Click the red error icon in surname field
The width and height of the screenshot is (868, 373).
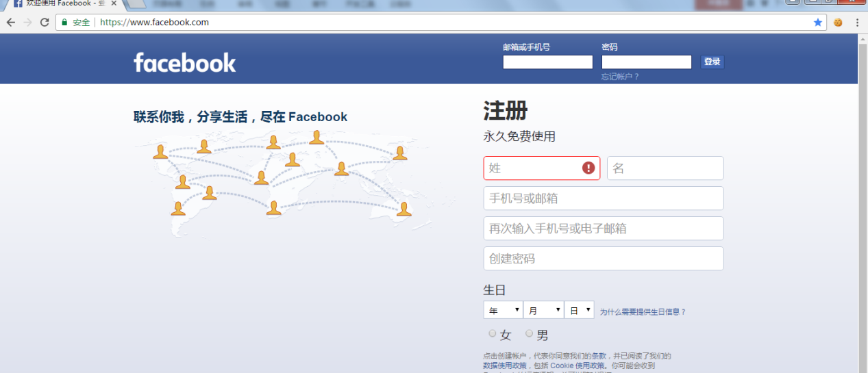coord(588,168)
